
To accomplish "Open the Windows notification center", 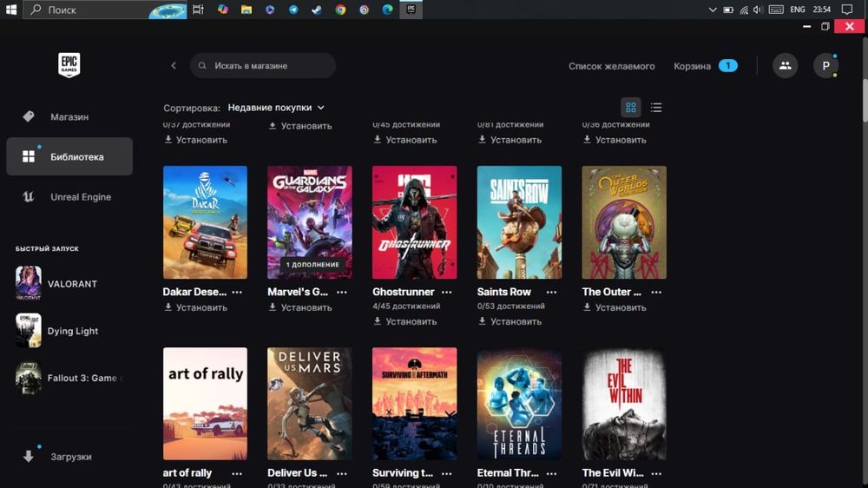I will 847,10.
